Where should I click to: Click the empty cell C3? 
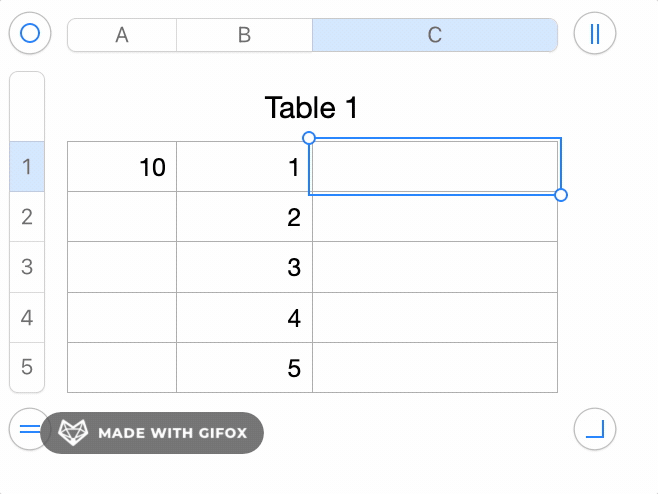[435, 267]
